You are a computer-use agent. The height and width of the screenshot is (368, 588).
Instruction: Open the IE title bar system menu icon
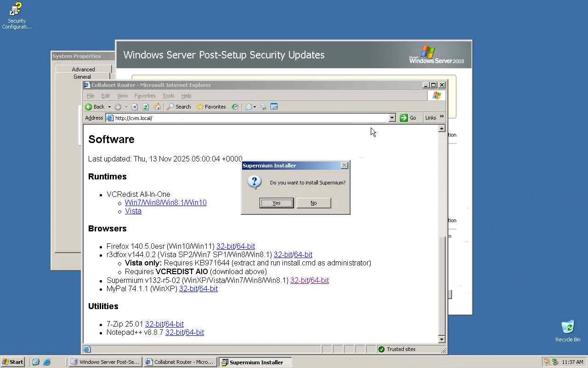(87, 85)
